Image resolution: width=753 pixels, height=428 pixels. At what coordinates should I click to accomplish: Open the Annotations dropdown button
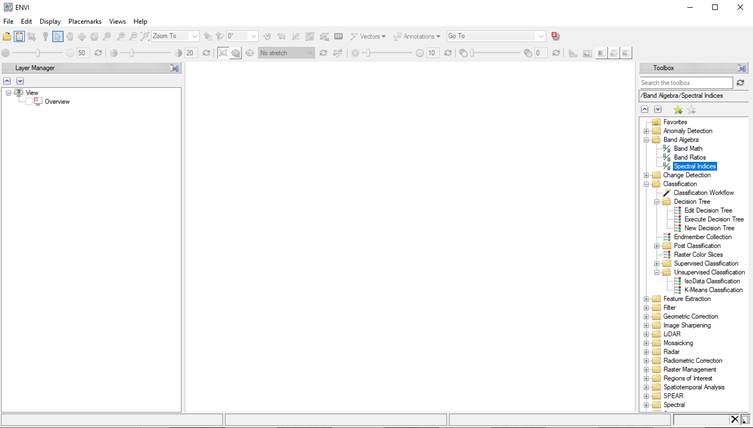[416, 36]
